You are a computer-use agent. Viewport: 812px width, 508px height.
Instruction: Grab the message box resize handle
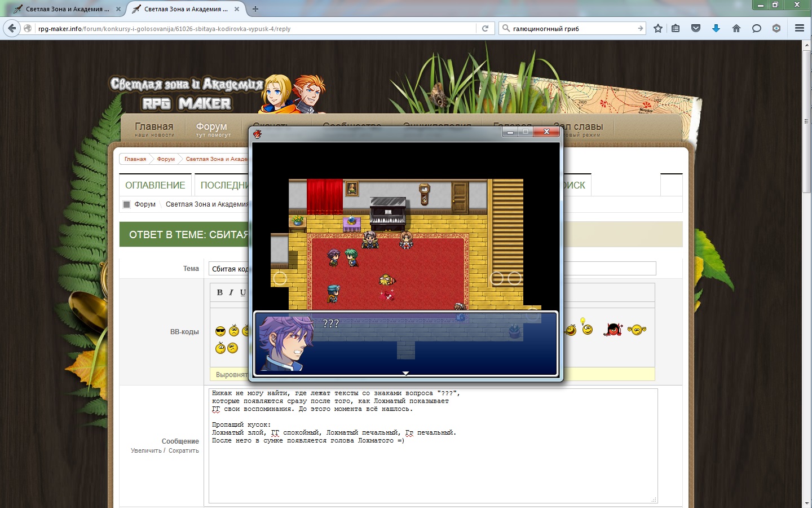tap(654, 500)
